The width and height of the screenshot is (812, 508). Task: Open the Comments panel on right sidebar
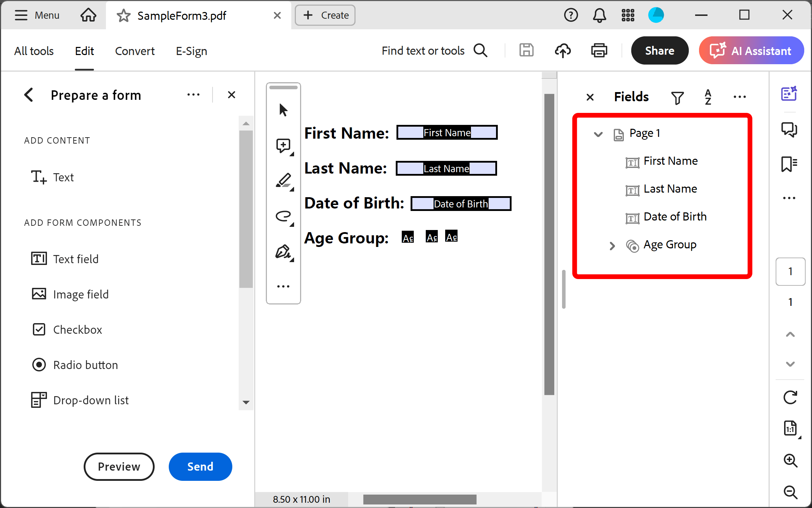(789, 129)
